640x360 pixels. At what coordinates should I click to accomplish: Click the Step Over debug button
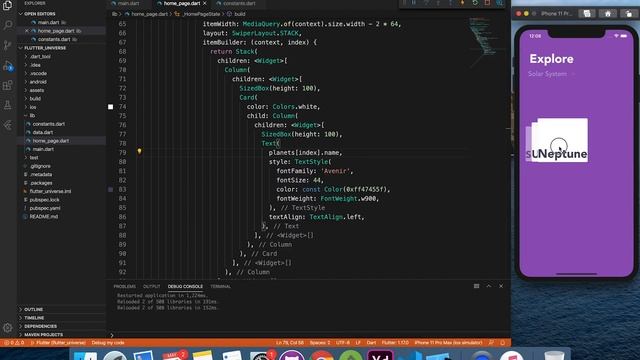[x=426, y=3]
